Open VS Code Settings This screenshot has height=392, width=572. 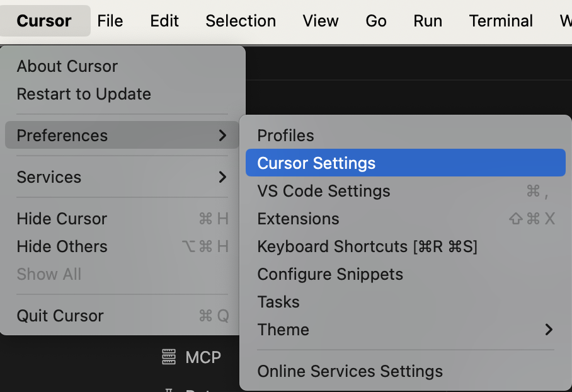click(x=406, y=191)
